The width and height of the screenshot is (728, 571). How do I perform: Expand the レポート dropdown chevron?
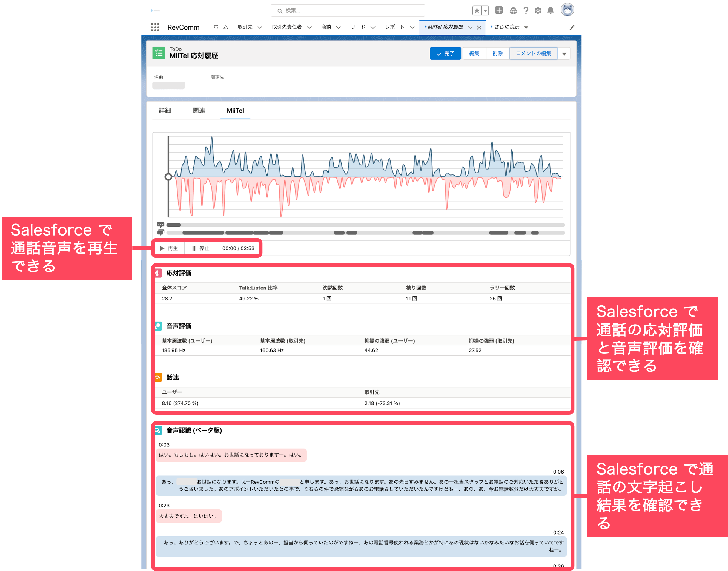pyautogui.click(x=412, y=28)
